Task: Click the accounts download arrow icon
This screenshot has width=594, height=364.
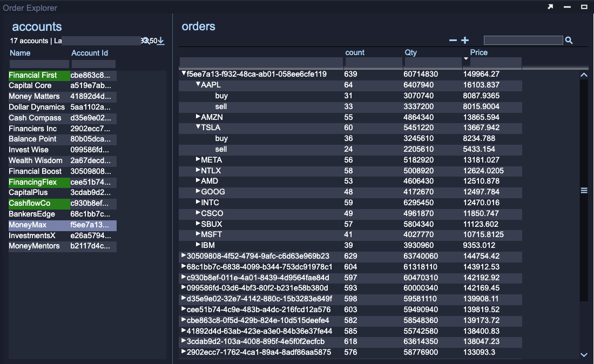Action: 161,41
